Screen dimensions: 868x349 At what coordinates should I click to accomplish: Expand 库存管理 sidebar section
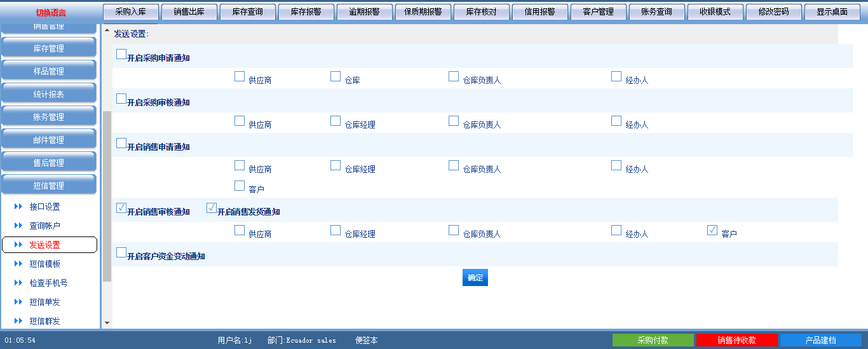point(49,48)
